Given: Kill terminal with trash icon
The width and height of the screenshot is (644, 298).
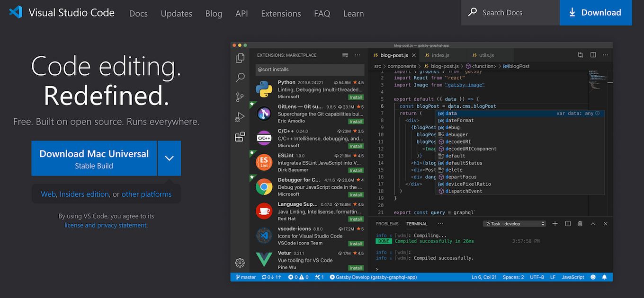Looking at the screenshot, I should (x=580, y=224).
